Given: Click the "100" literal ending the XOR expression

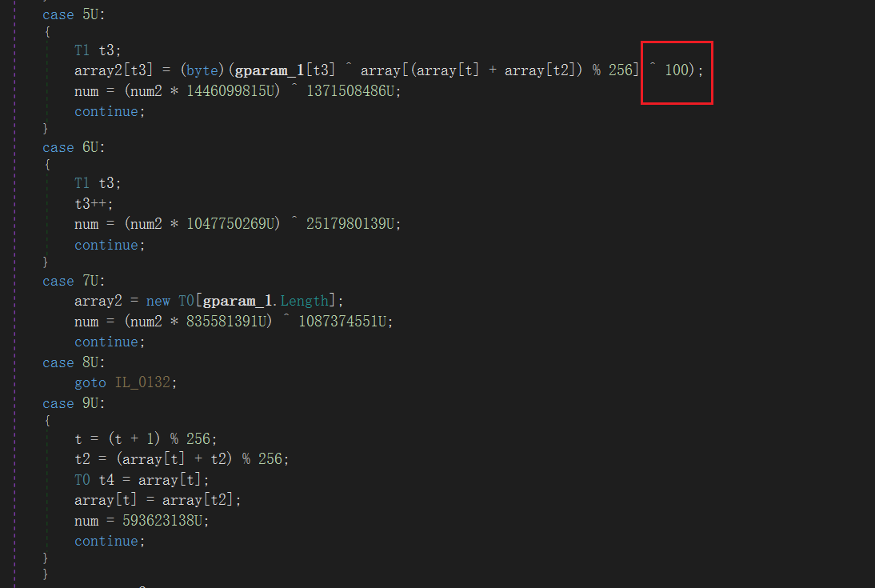Looking at the screenshot, I should [x=677, y=70].
